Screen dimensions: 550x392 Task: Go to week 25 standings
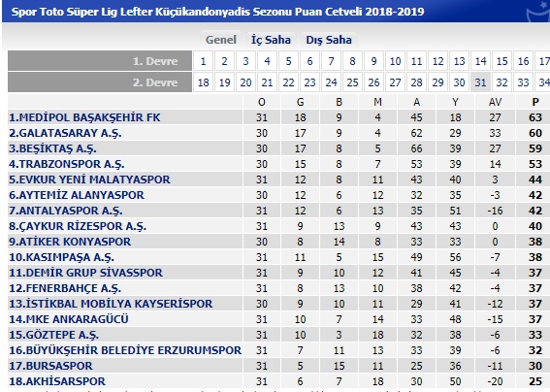coord(352,82)
